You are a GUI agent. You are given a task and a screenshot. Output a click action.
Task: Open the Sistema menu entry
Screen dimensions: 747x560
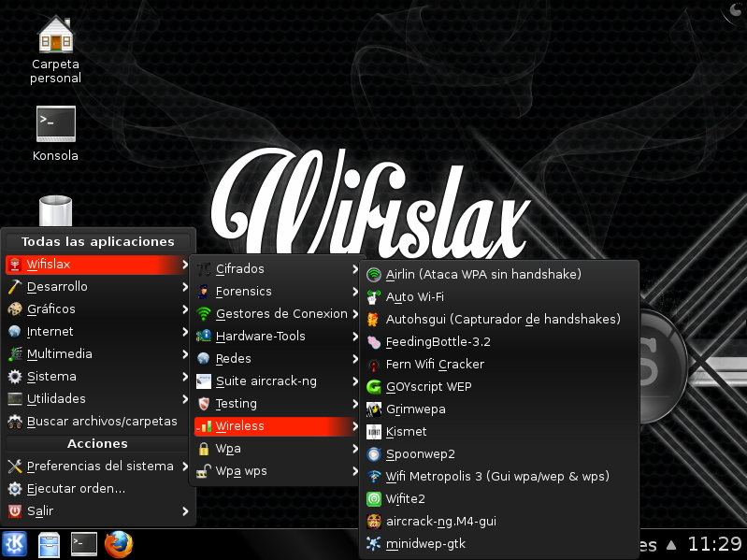[97, 376]
